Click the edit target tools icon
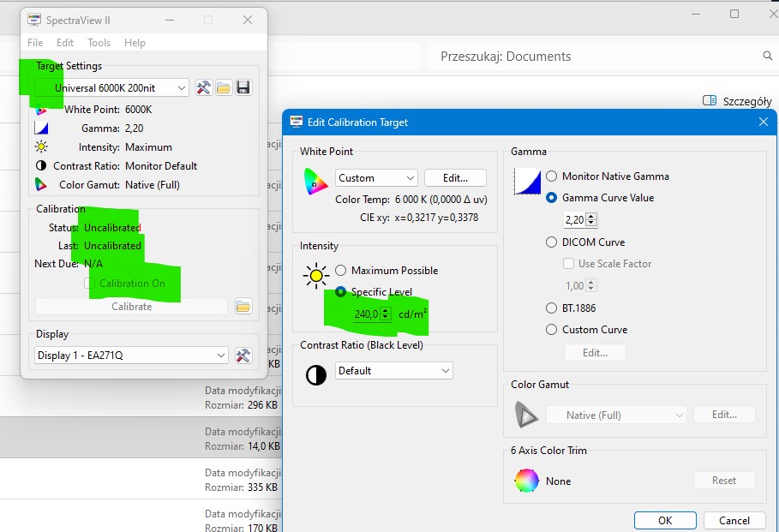 [x=204, y=88]
